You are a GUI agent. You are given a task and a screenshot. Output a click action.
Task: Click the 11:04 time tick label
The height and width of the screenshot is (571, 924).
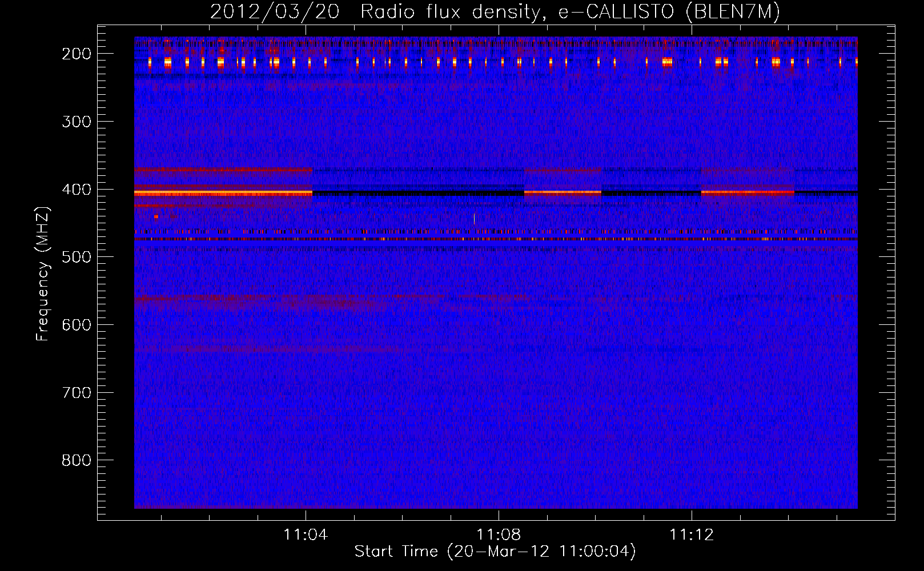pyautogui.click(x=306, y=535)
